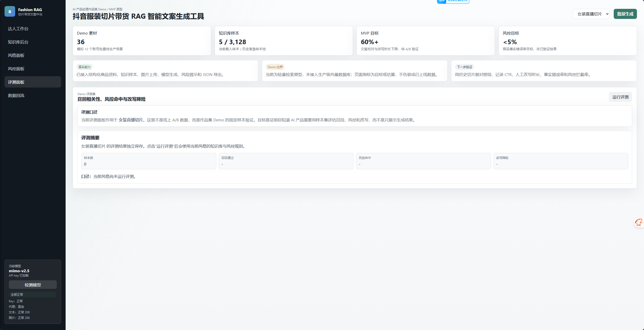The height and width of the screenshot is (330, 644).
Task: Expand the 女装直播切片 style dropdown
Action: [x=591, y=14]
